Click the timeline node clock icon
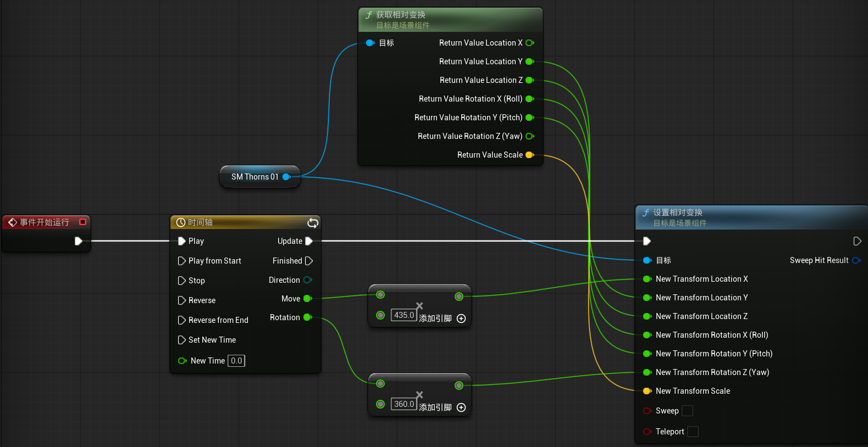868x447 pixels. coord(180,222)
